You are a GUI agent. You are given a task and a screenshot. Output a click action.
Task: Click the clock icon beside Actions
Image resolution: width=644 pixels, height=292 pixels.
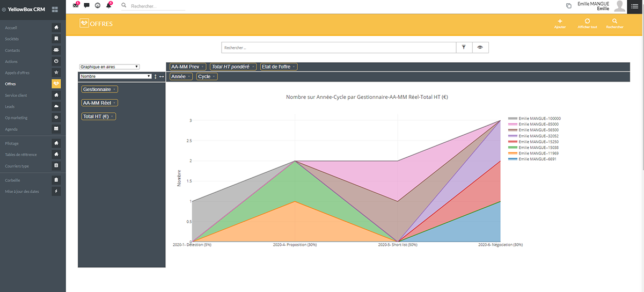click(x=56, y=61)
